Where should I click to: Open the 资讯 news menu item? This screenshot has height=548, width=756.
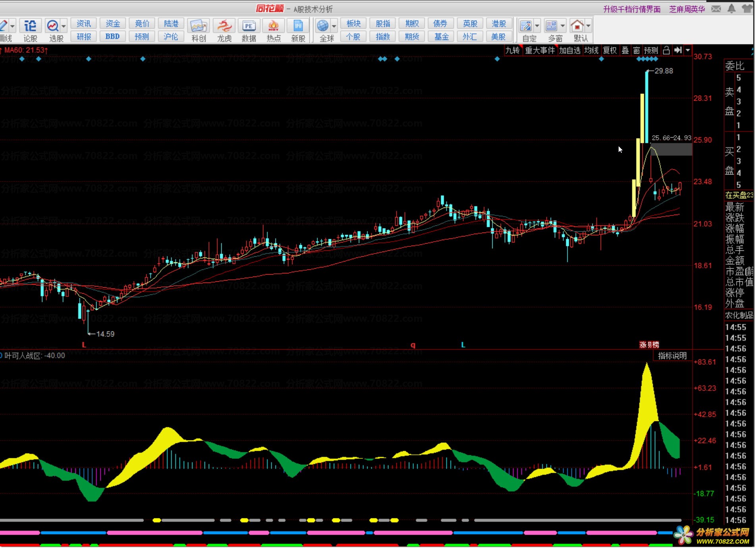(84, 24)
